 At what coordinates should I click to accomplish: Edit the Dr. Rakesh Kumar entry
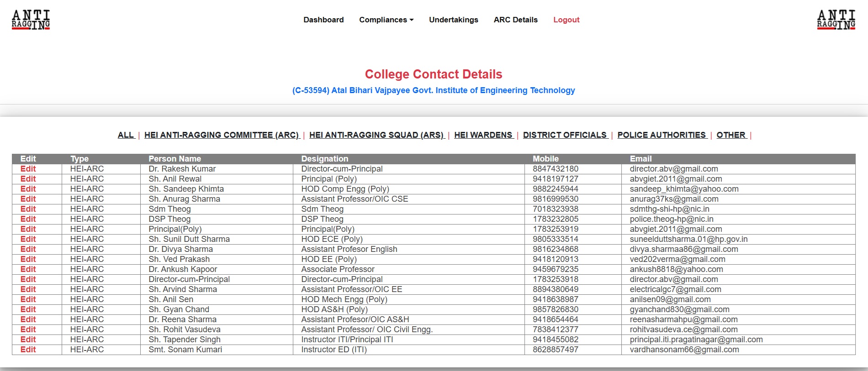tap(28, 169)
